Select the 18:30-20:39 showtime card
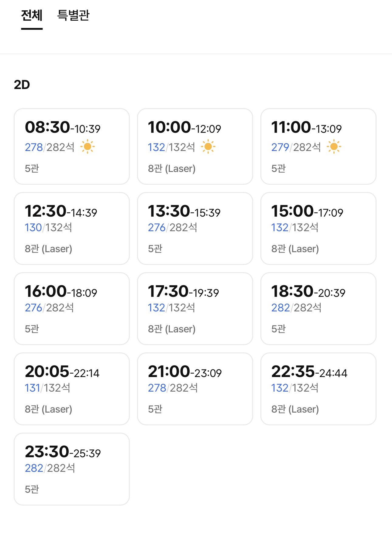 coord(318,309)
